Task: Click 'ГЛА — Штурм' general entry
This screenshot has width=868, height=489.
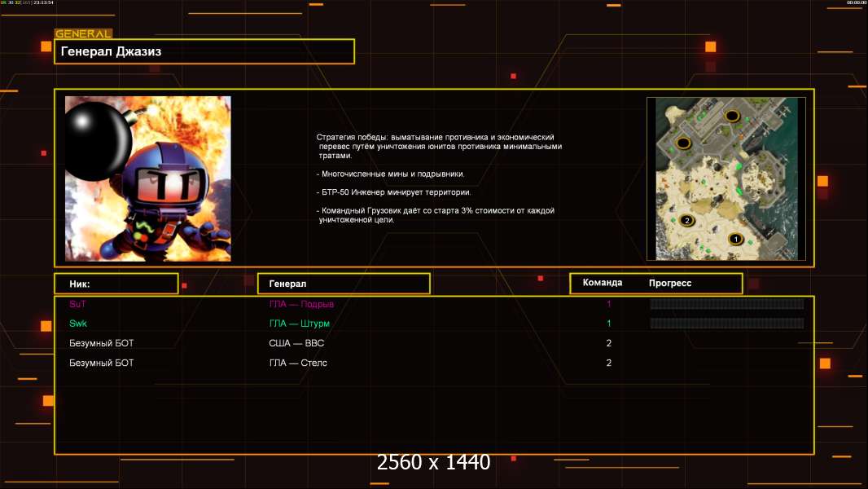Action: [x=299, y=324]
